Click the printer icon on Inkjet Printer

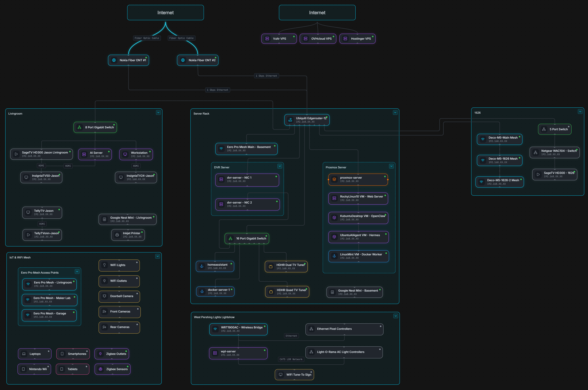point(117,235)
